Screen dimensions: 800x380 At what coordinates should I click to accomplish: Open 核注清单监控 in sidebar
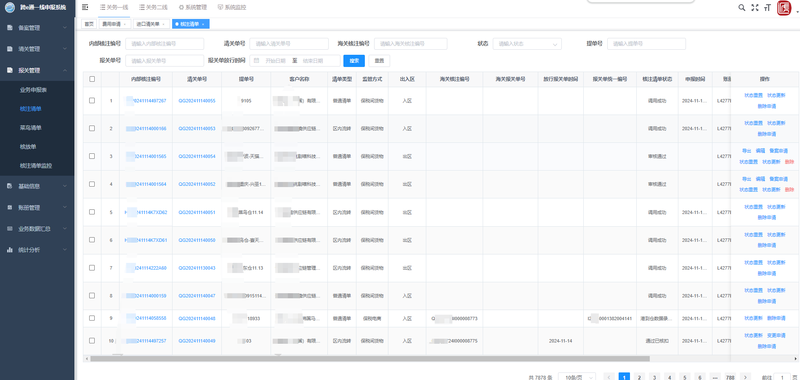tap(36, 166)
